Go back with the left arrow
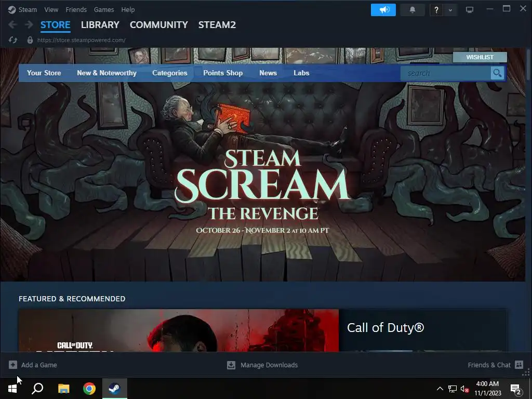 [x=12, y=25]
